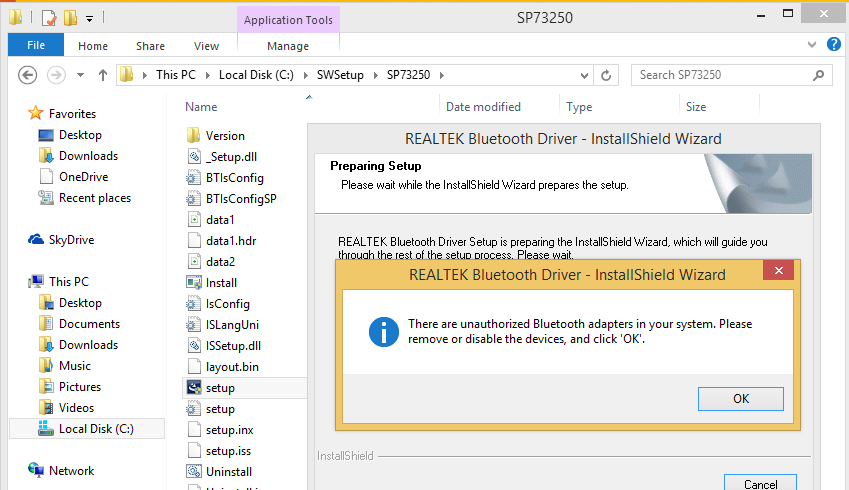Select the data2 cabinet file icon

[x=193, y=262]
